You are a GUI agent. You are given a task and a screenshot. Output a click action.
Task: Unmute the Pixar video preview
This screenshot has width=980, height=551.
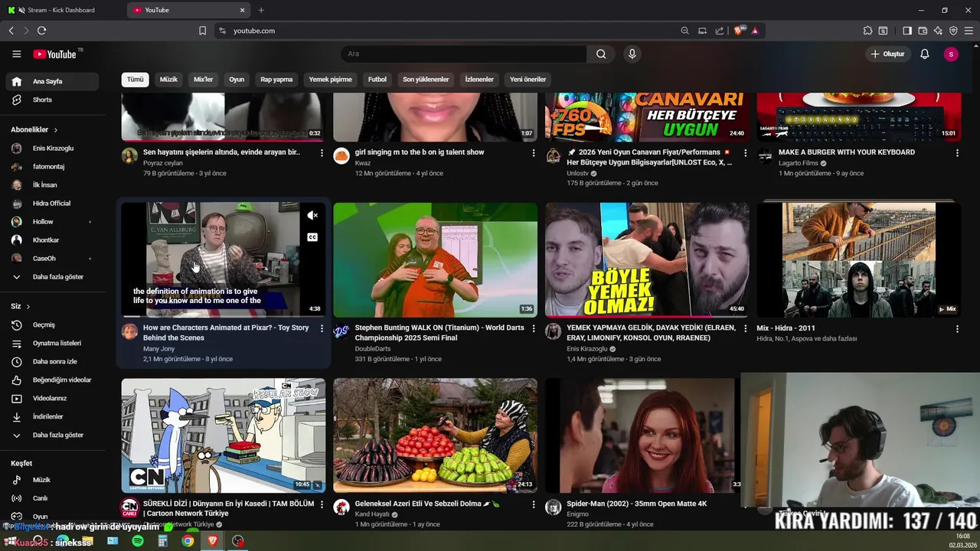[312, 216]
